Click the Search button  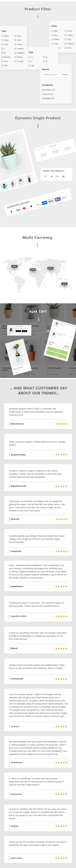click(x=65, y=74)
